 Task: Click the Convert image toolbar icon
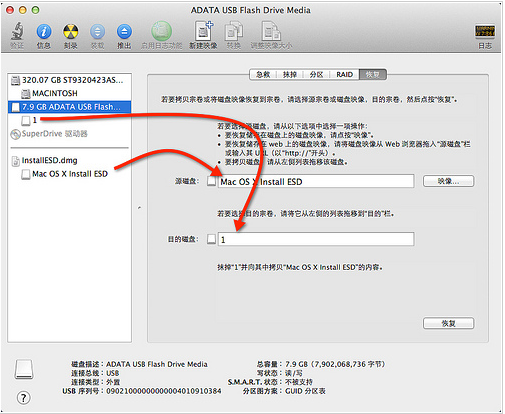(234, 31)
